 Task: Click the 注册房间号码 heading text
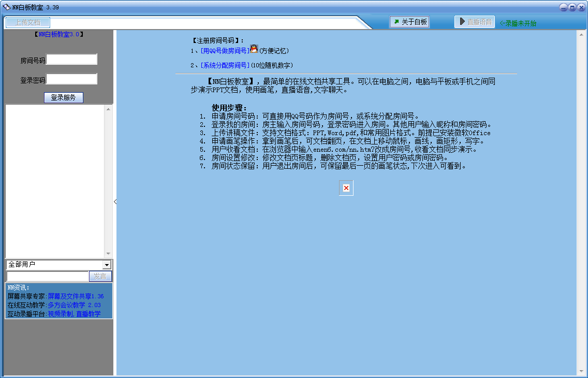217,40
